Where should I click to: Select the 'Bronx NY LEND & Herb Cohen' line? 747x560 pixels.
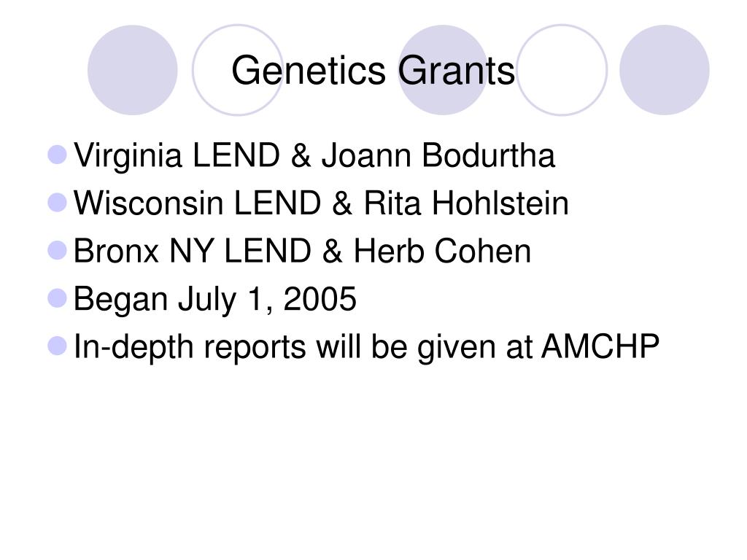[302, 252]
